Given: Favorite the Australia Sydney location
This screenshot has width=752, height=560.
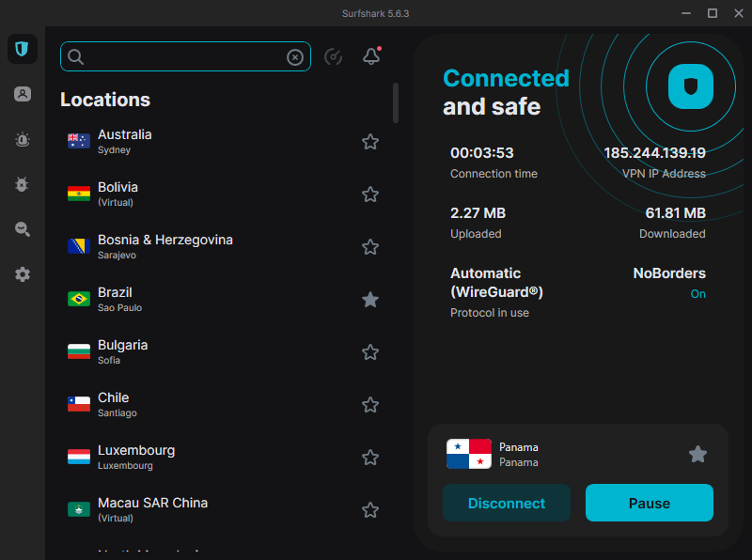Looking at the screenshot, I should 370,142.
